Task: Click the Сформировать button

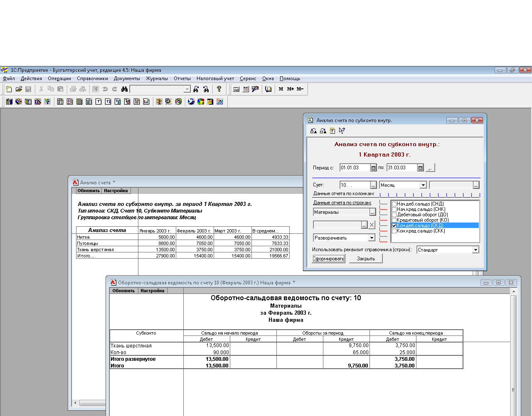Action: (328, 259)
